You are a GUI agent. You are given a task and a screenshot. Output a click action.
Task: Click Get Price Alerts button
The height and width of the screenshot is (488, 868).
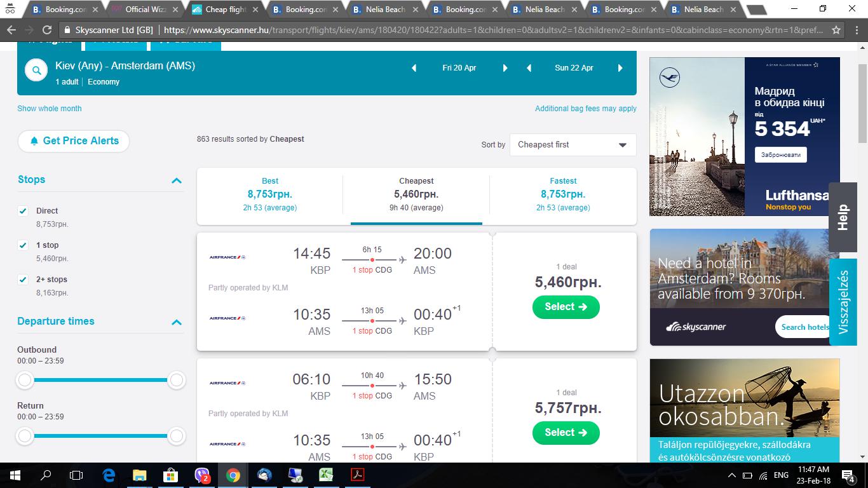tap(74, 141)
